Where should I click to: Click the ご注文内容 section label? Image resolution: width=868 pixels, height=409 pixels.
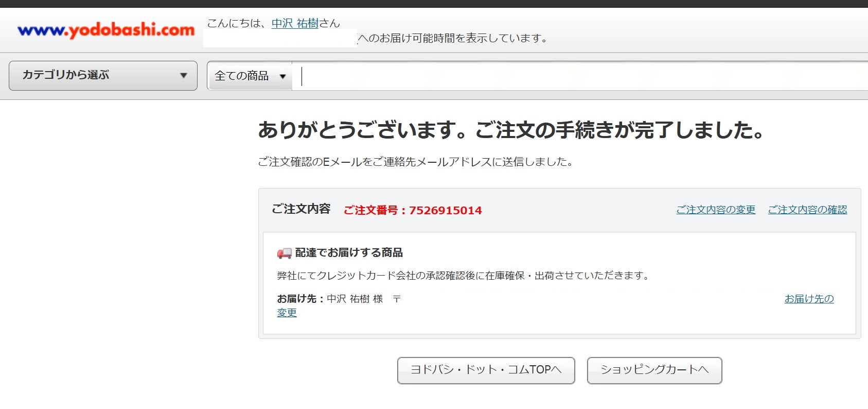click(x=300, y=209)
